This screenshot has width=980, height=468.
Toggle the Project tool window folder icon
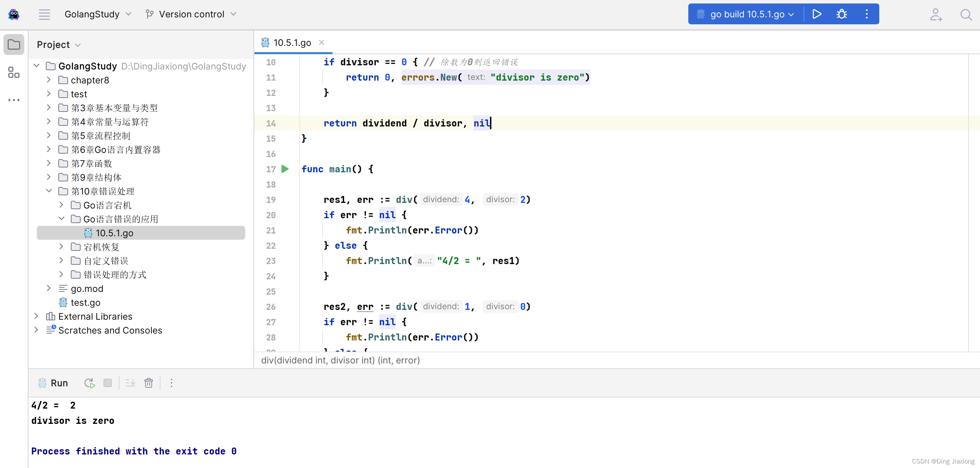coord(14,44)
